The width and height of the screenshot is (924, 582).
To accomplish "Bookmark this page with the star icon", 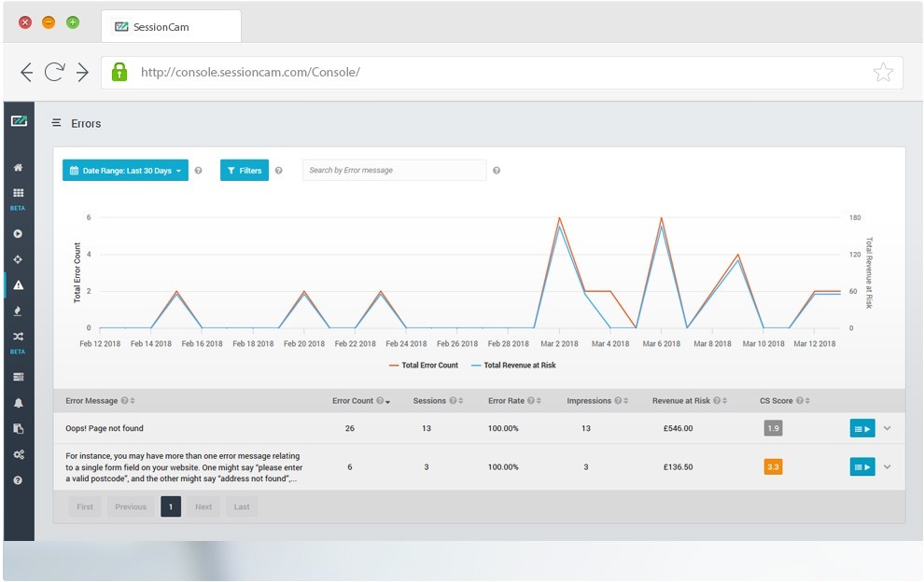I will (x=882, y=73).
